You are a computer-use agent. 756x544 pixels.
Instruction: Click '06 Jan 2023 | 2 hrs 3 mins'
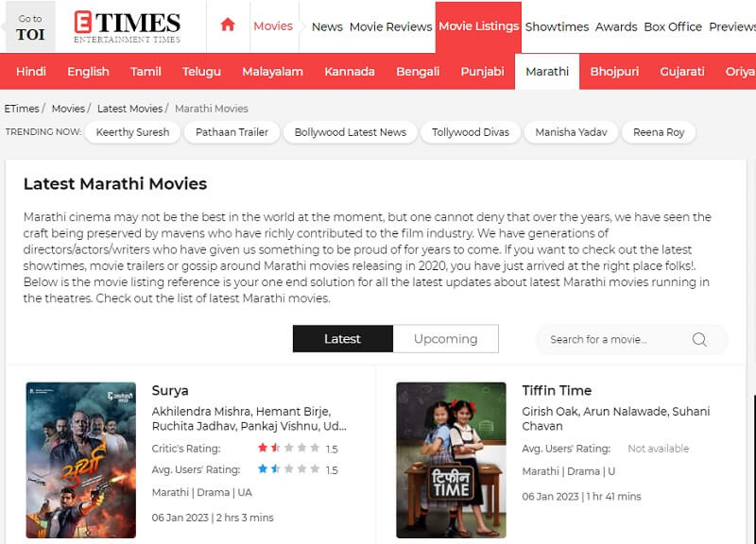[x=213, y=518]
